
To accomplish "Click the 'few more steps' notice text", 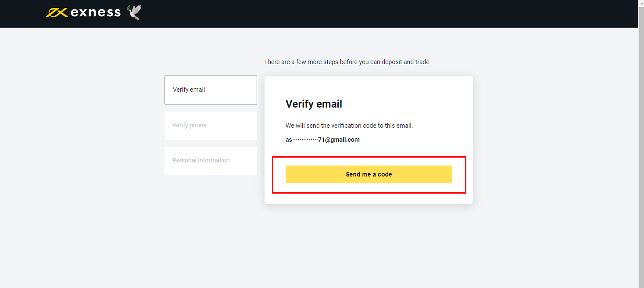I will coord(347,62).
